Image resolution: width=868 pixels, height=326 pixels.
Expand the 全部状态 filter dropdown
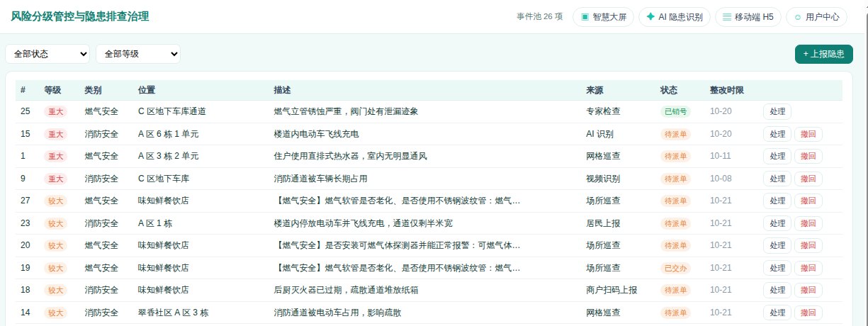[x=47, y=54]
